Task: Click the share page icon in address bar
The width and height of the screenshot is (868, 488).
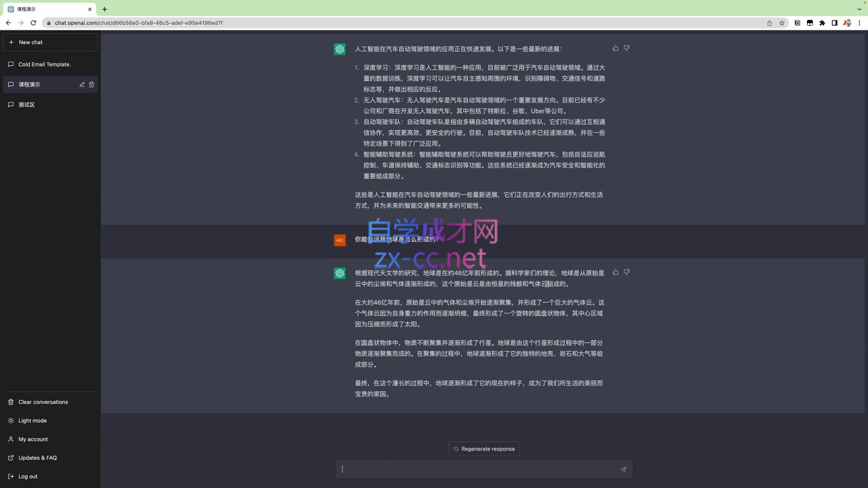Action: (770, 23)
